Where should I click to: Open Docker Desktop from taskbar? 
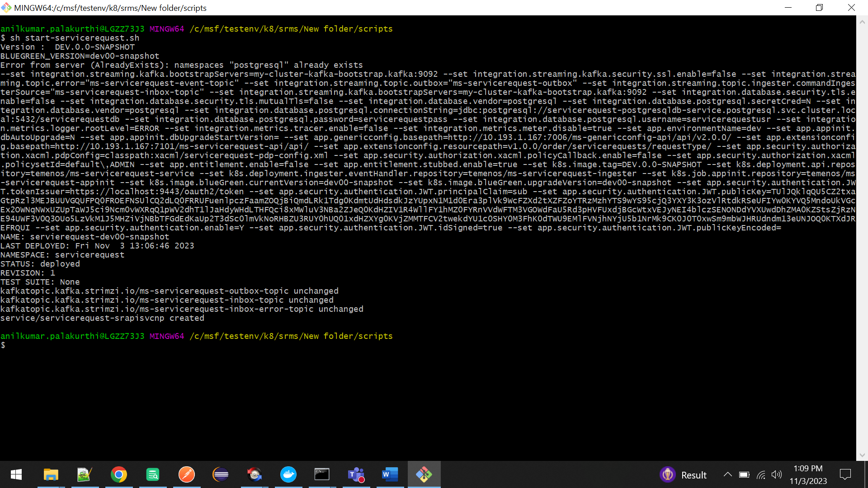pyautogui.click(x=288, y=474)
